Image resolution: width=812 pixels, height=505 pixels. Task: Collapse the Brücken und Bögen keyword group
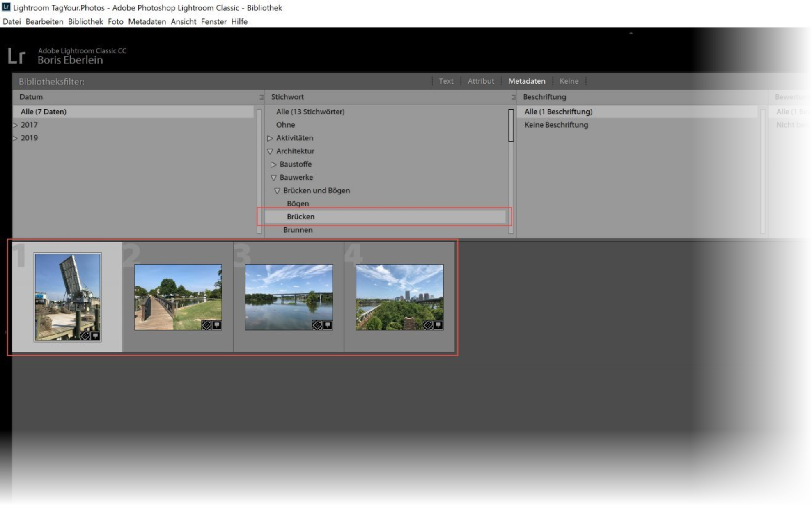point(277,191)
